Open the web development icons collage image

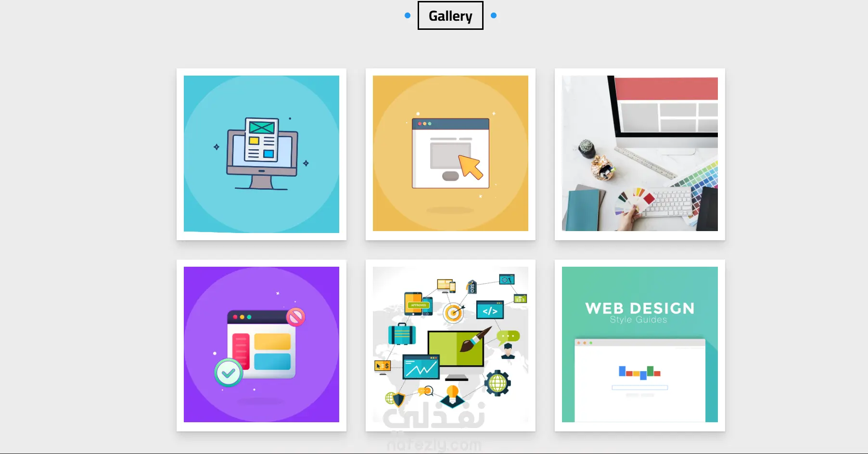(x=450, y=344)
